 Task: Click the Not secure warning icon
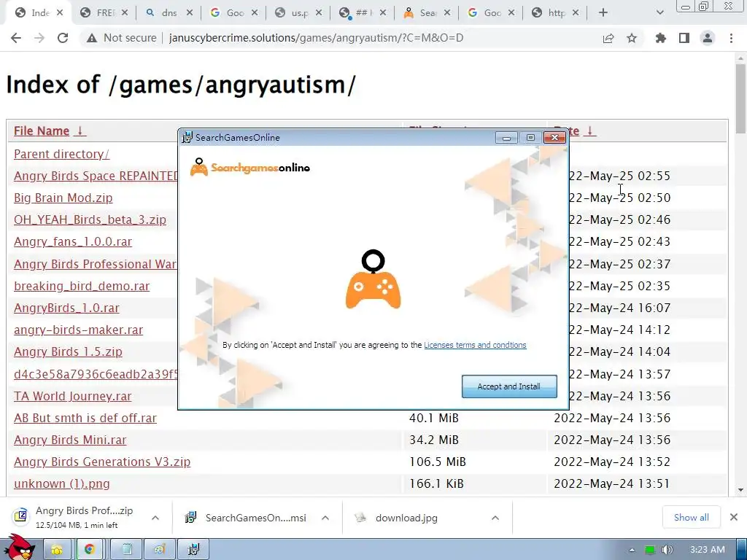coord(91,38)
